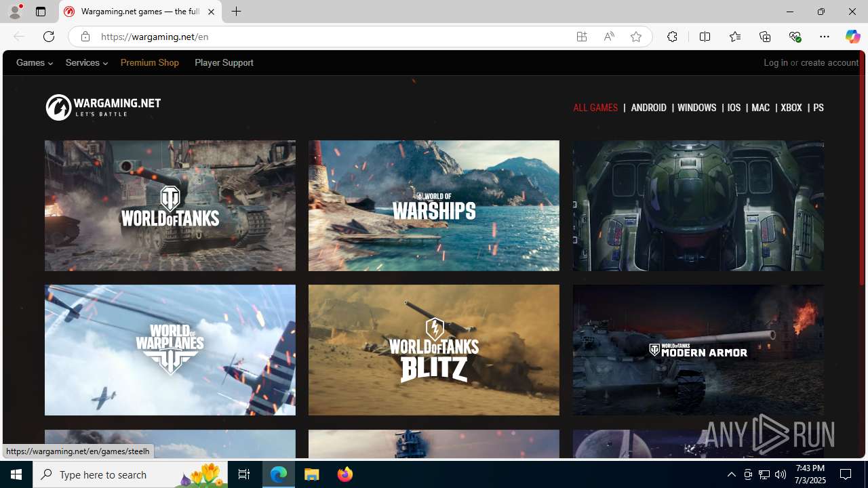Viewport: 868px width, 488px height.
Task: Click the App available install icon
Action: click(582, 37)
